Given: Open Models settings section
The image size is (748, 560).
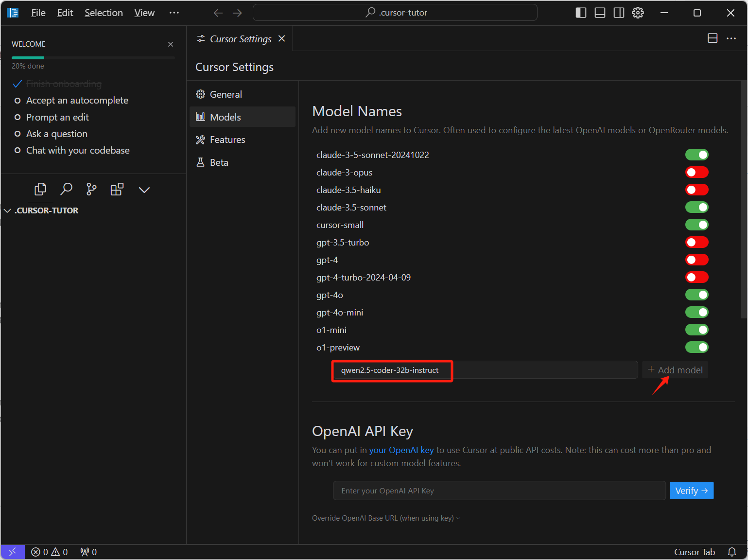Looking at the screenshot, I should click(243, 117).
